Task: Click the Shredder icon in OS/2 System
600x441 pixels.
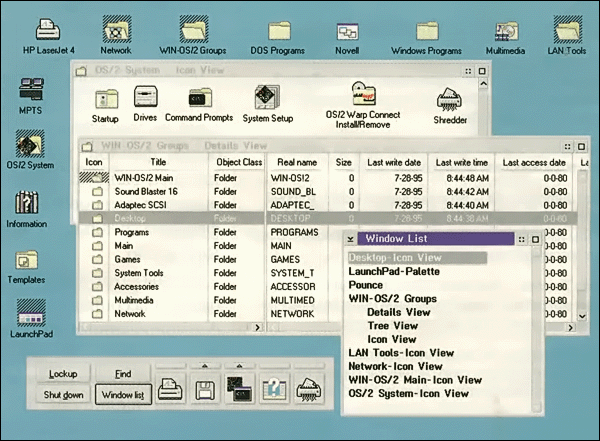Action: click(x=450, y=100)
